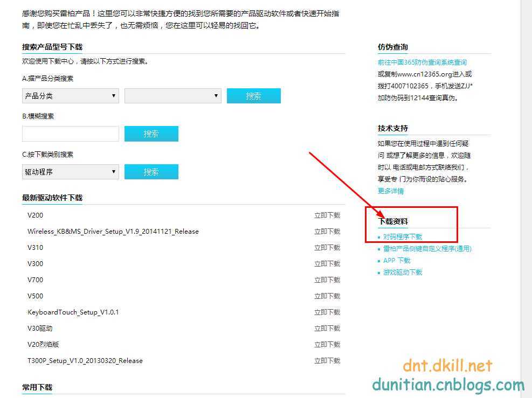Click the C.按下载类别搜索 label

pos(47,155)
